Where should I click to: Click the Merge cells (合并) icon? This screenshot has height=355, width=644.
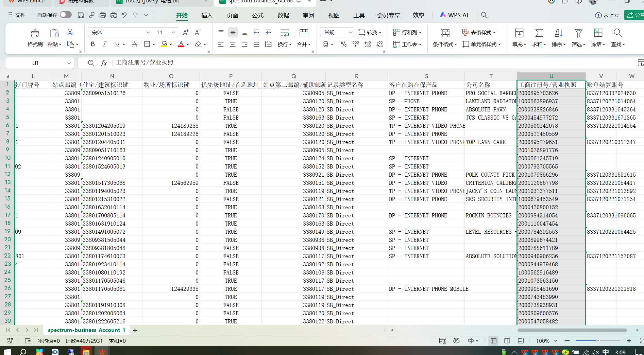point(304,33)
